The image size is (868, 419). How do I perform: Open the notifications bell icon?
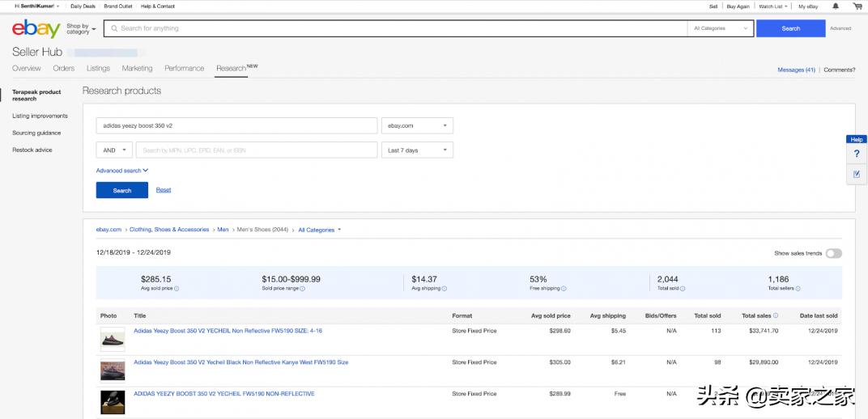pos(836,6)
